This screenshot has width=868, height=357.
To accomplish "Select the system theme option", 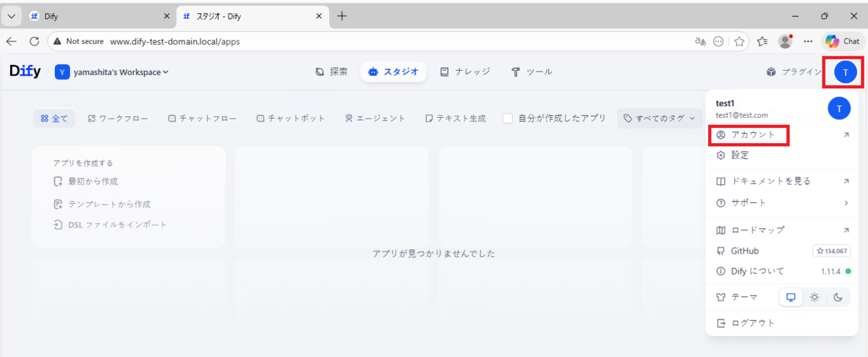I will point(791,297).
